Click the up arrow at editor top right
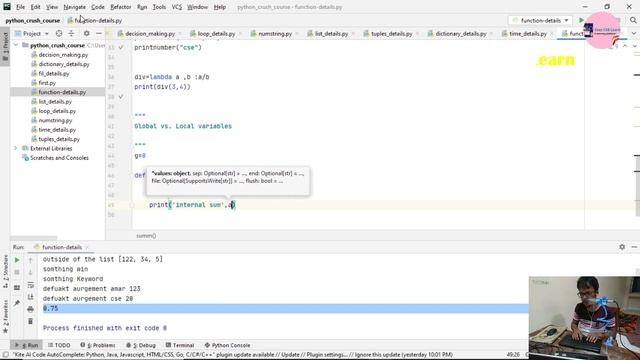 click(x=625, y=46)
